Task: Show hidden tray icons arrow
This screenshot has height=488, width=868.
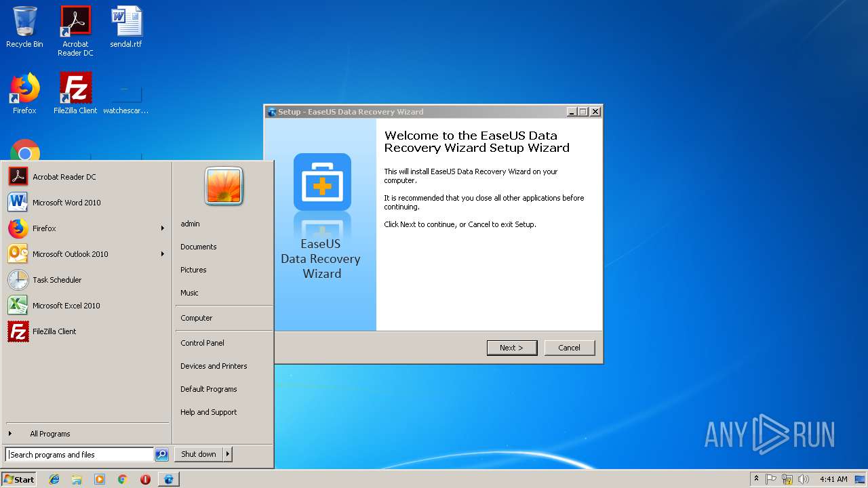Action: click(756, 479)
